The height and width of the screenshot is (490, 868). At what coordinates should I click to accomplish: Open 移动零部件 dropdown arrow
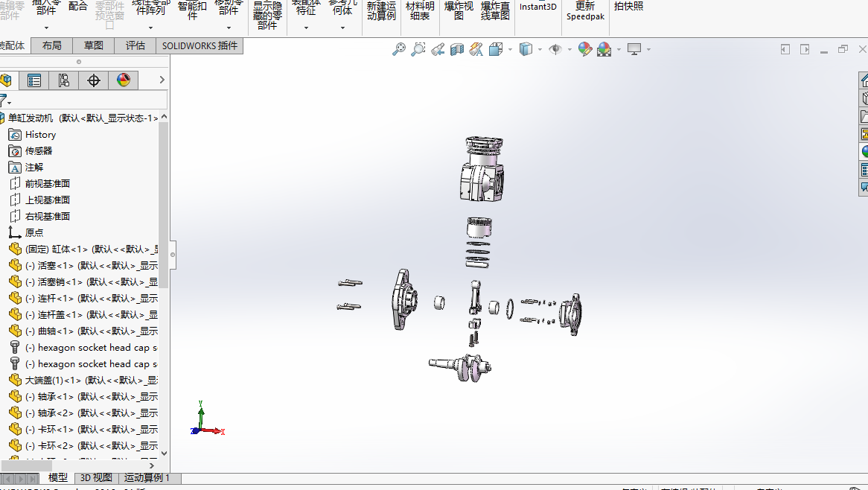[229, 28]
